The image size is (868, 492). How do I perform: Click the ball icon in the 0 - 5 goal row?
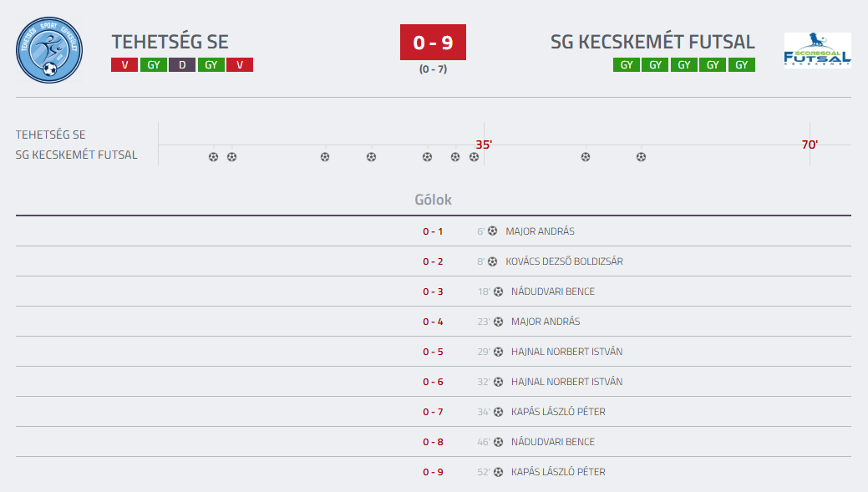tap(498, 352)
